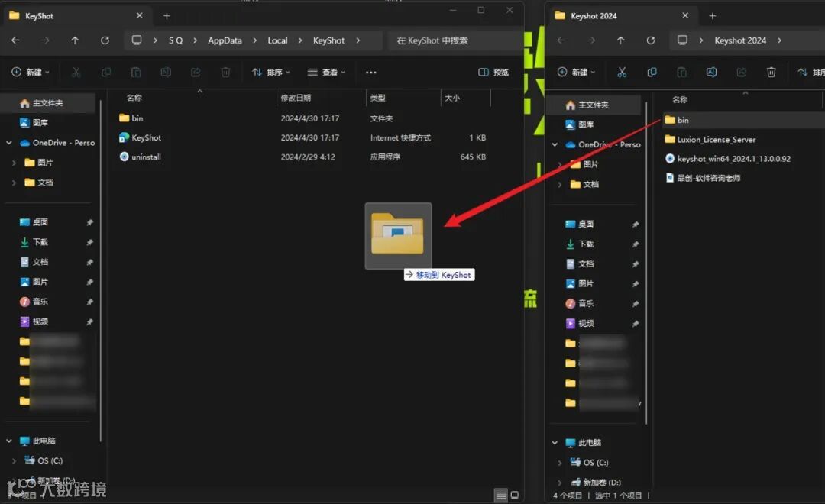Image resolution: width=825 pixels, height=504 pixels.
Task: Go back in the KeyShot window
Action: [x=15, y=40]
